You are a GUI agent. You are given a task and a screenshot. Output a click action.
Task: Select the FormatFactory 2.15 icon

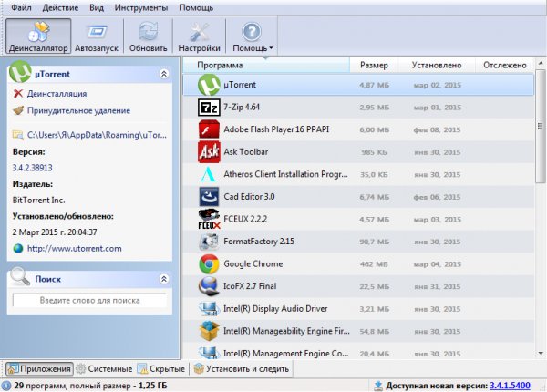pos(209,242)
